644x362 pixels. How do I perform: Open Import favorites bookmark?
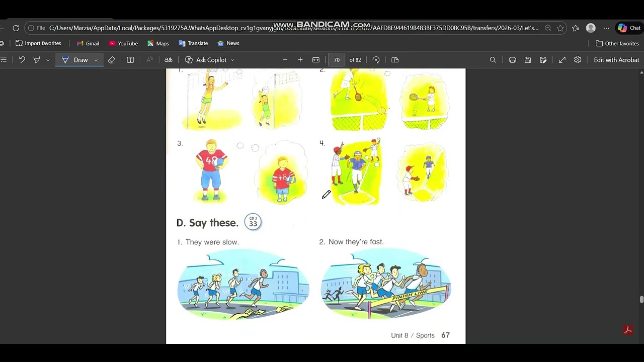click(38, 43)
